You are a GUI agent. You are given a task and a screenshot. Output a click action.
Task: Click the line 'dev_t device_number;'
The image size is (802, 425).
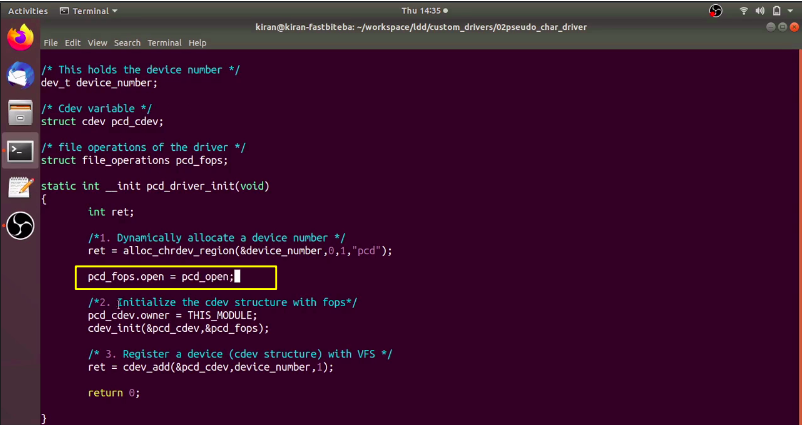[x=99, y=83]
